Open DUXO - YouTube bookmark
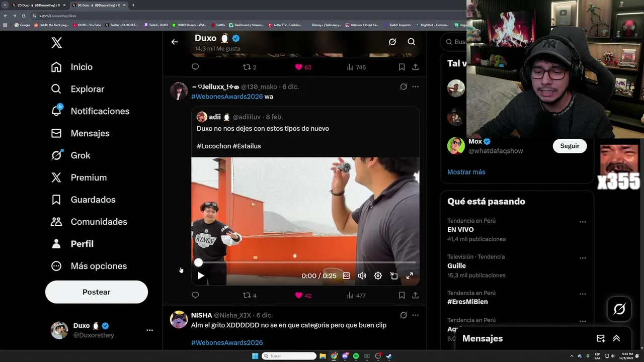644x362 pixels. [87, 25]
